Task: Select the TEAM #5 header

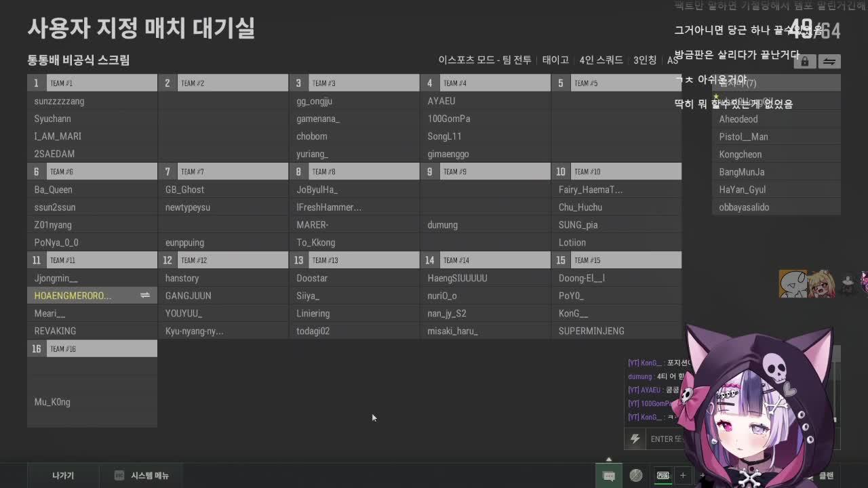Action: 616,83
